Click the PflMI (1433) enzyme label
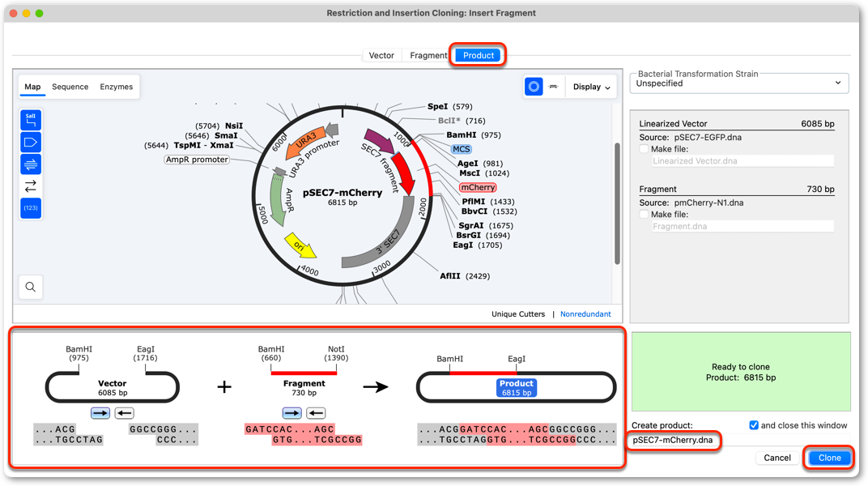Image resolution: width=868 pixels, height=486 pixels. pos(487,202)
